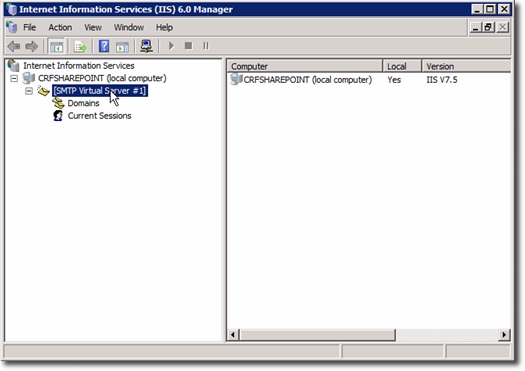Open the Action menu
525x371 pixels.
pyautogui.click(x=60, y=27)
